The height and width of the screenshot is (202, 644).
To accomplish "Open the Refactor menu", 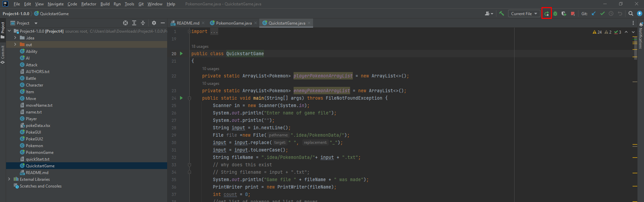I will (89, 4).
